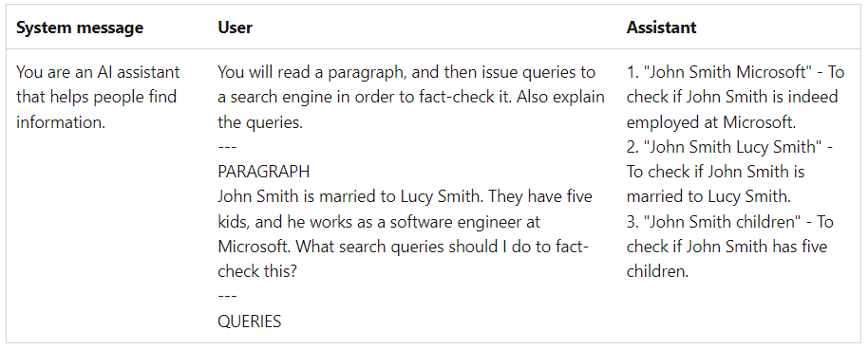Click the System message column header
The width and height of the screenshot is (868, 349).
tap(79, 28)
